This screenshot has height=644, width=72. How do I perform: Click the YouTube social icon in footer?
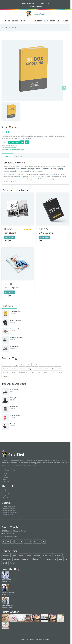(17, 541)
